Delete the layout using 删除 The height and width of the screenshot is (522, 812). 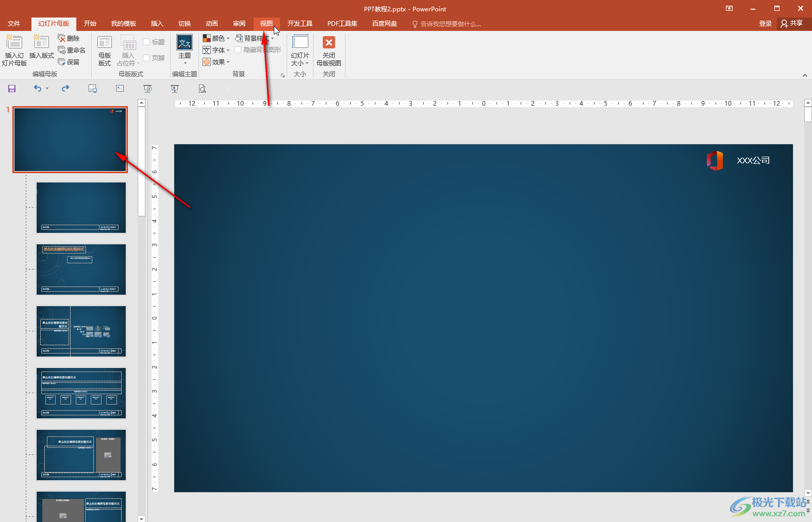[x=69, y=39]
